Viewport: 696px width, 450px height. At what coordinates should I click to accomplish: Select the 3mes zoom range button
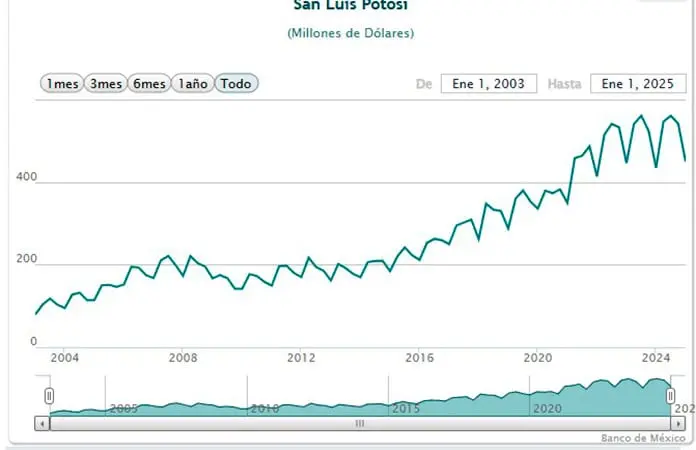[x=105, y=84]
